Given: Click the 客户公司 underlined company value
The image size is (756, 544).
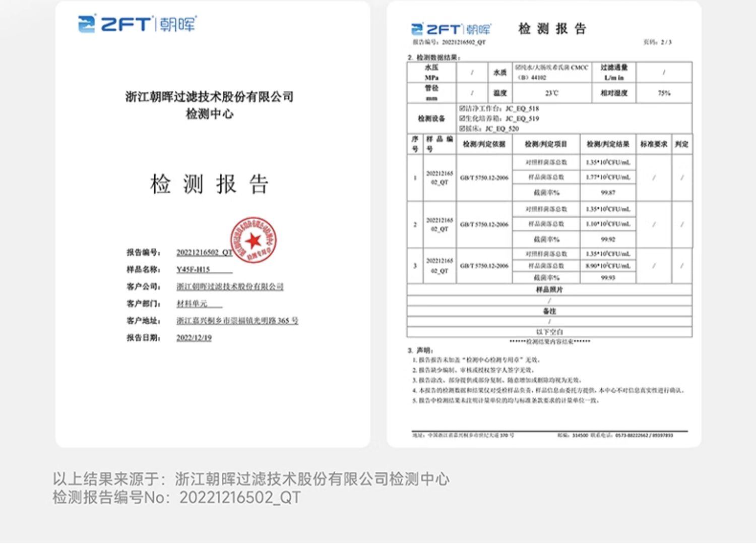Looking at the screenshot, I should tap(230, 286).
